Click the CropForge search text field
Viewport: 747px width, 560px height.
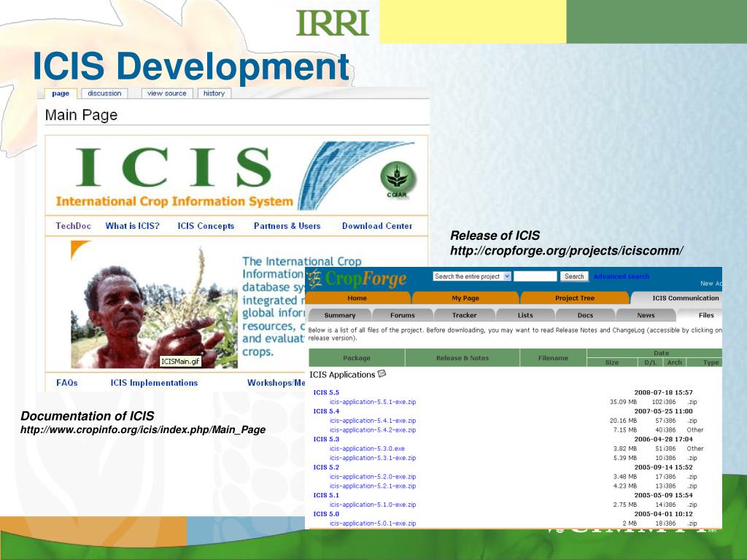(x=535, y=276)
